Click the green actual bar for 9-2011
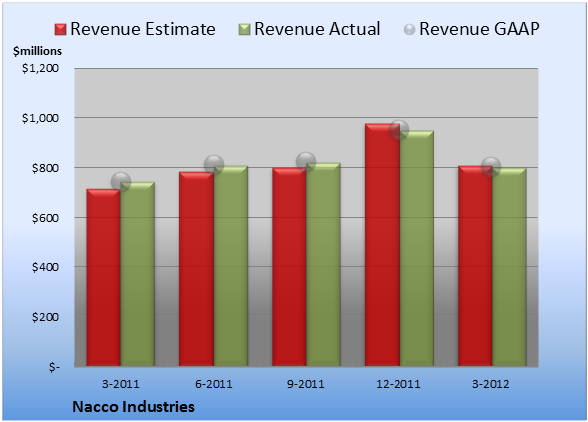Image resolution: width=588 pixels, height=422 pixels. coord(323,264)
